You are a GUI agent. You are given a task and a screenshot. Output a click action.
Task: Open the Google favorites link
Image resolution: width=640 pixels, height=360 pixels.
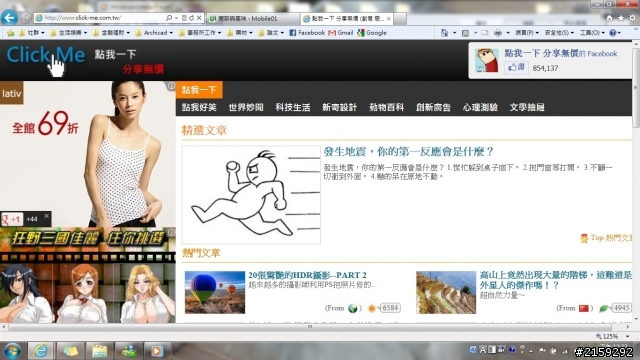click(372, 33)
